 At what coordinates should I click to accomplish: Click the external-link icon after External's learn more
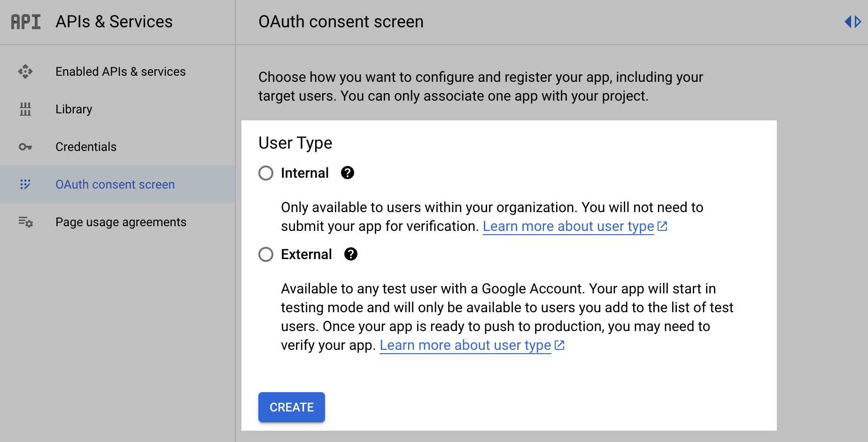[559, 345]
